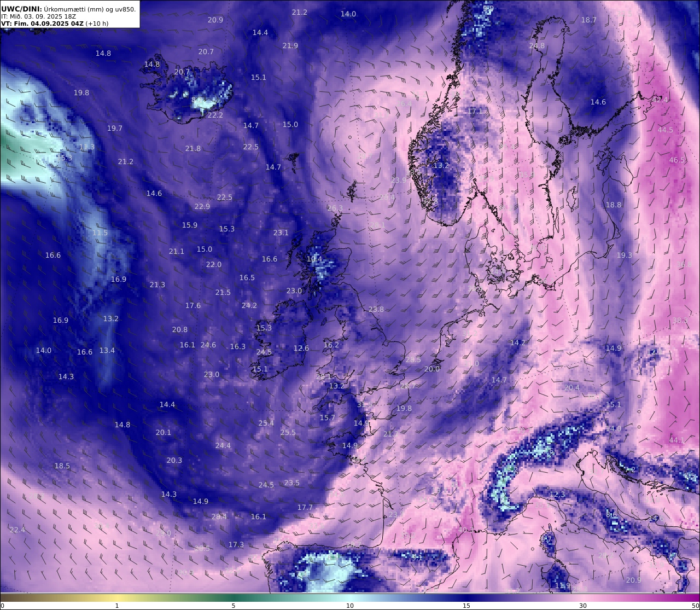This screenshot has height=610, width=700.
Task: Click the 16.3 value on the map
Action: coord(238,347)
